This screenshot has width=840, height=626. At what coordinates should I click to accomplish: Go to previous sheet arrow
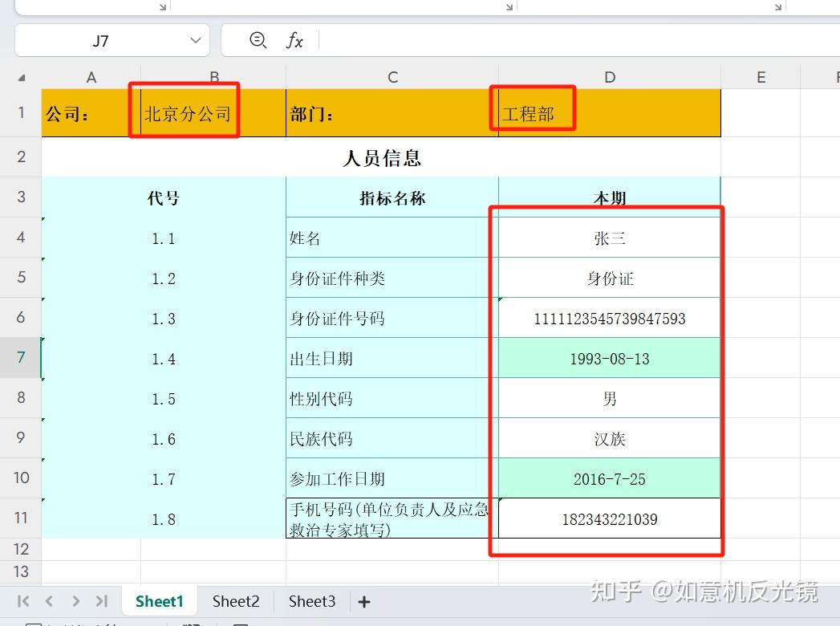point(49,601)
